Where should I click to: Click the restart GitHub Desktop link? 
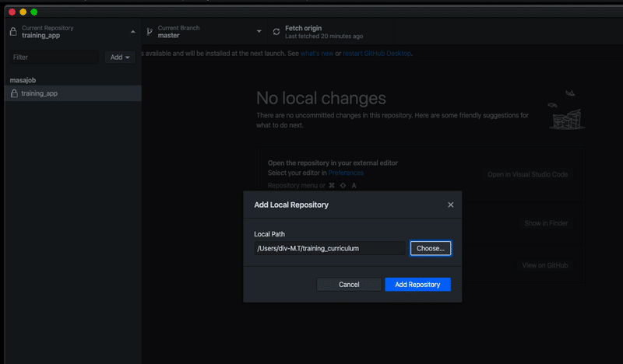pyautogui.click(x=377, y=54)
